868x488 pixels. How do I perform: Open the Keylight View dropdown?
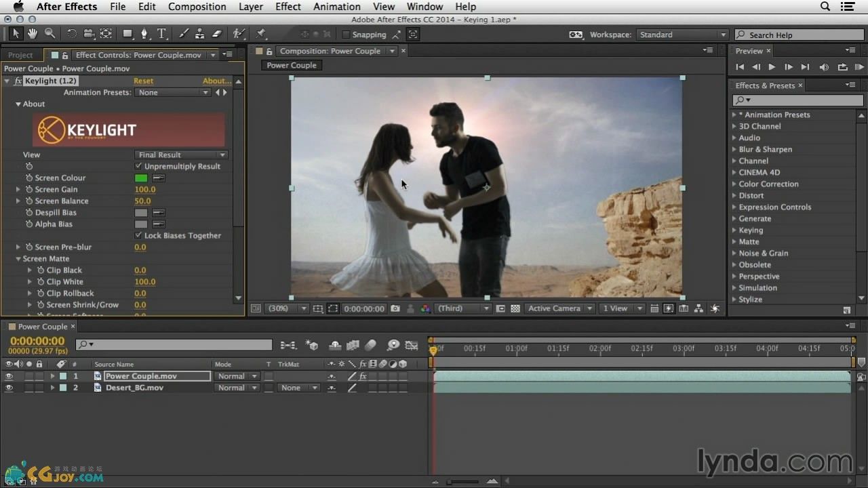180,155
